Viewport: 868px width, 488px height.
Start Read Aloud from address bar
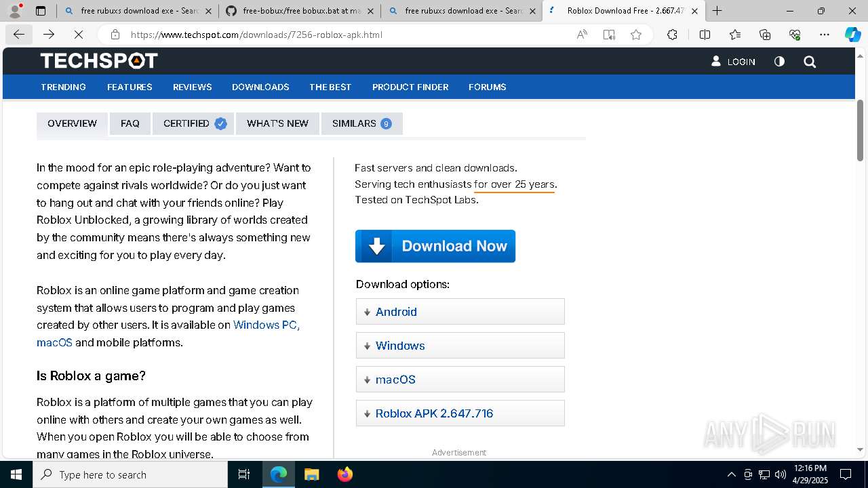(x=582, y=35)
